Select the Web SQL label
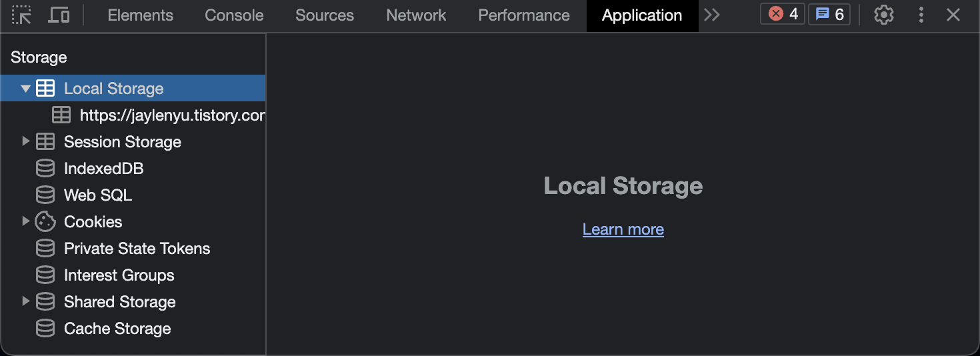Viewport: 980px width, 356px height. click(x=98, y=195)
